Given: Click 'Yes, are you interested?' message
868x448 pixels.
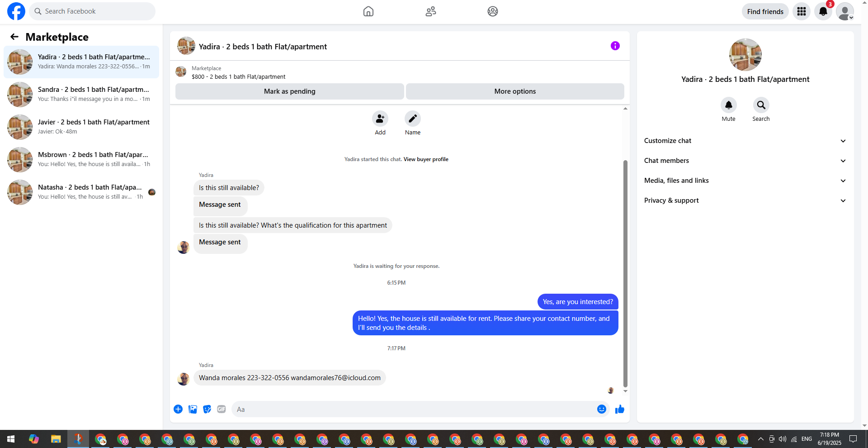Looking at the screenshot, I should point(578,302).
